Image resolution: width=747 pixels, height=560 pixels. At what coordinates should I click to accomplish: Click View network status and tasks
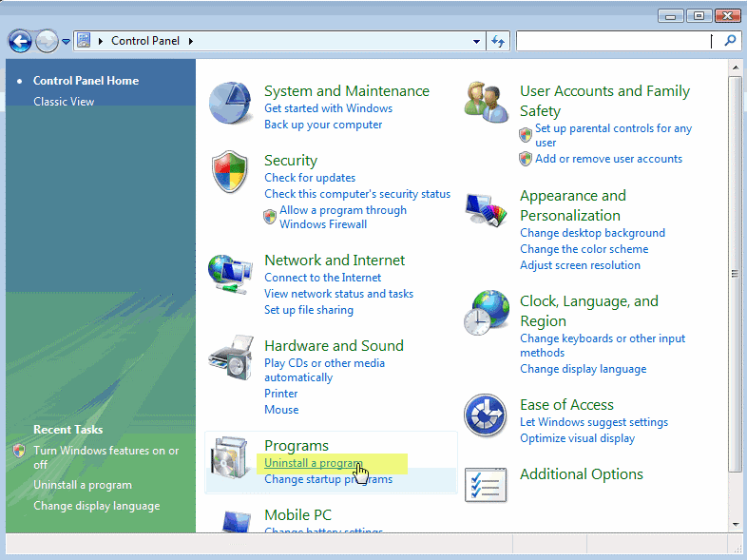338,294
